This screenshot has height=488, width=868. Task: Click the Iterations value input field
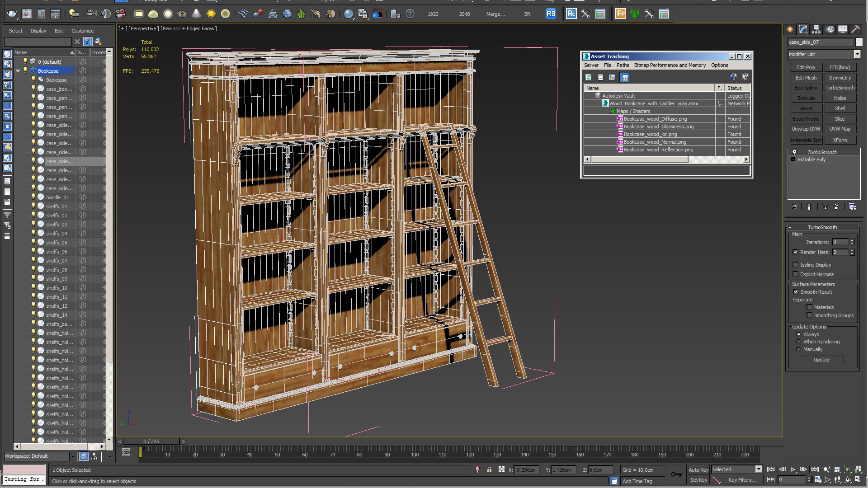tap(840, 242)
